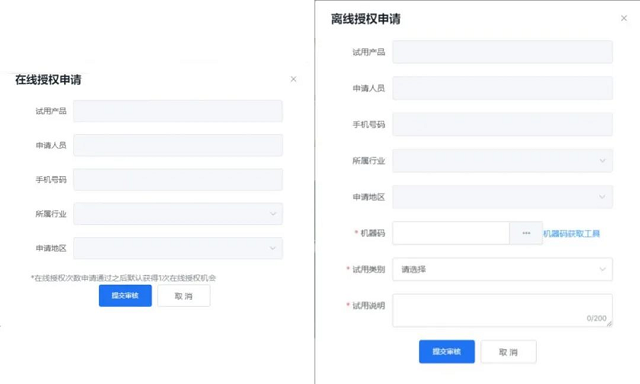Viewport: 640px width, 384px height.
Task: Close the 在线授权申请 dialog
Action: (x=293, y=79)
